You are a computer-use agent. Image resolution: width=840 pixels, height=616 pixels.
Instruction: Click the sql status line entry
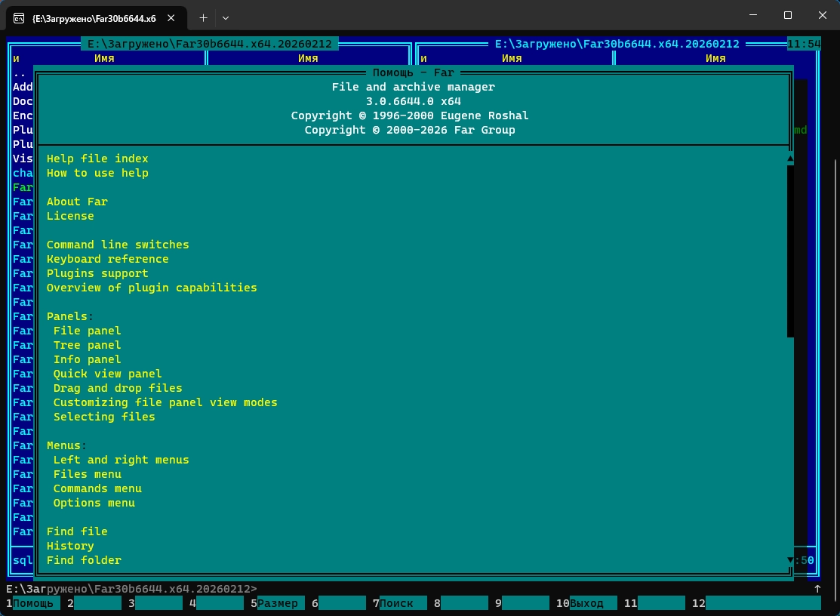coord(23,560)
